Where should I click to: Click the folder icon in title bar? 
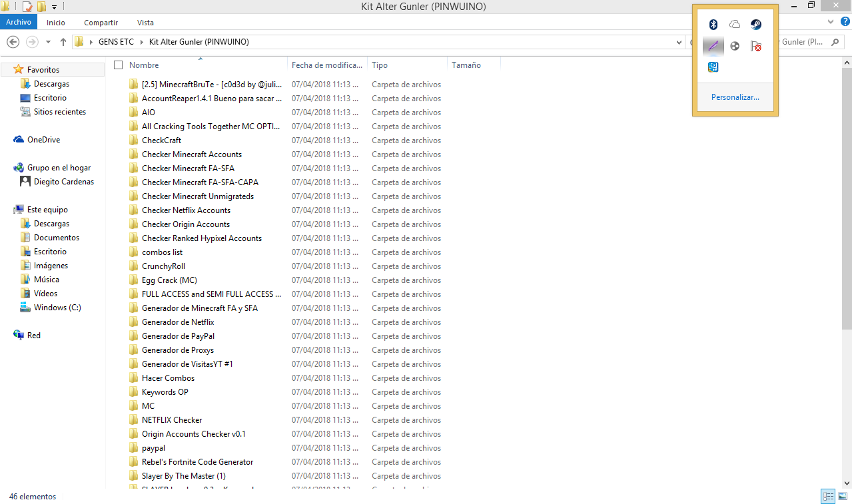click(5, 7)
